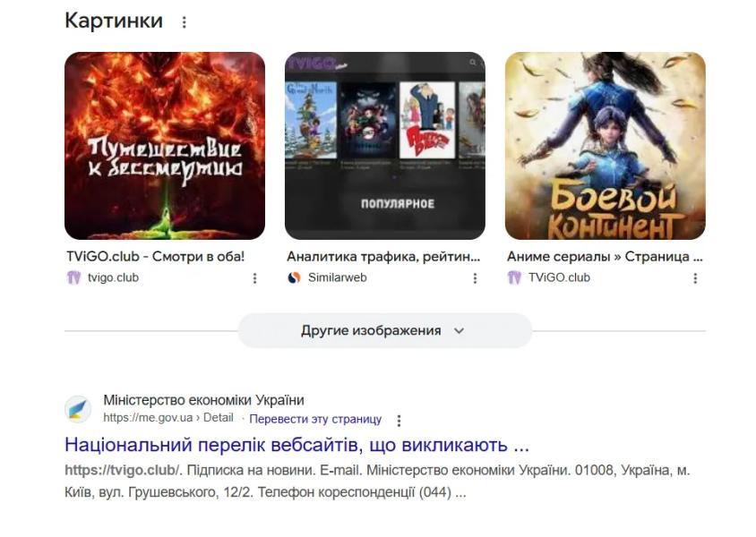Click the Similarweb favicon icon
Screen dimensions: 756x537
(294, 277)
